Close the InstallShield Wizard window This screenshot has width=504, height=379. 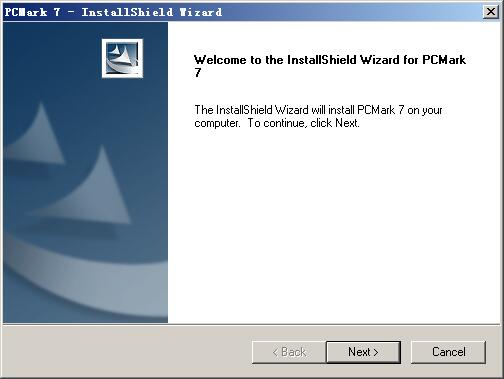tap(491, 12)
